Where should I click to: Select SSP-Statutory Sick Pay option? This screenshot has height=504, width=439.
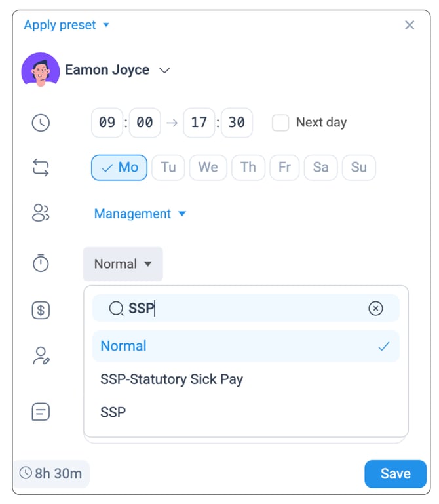[172, 379]
